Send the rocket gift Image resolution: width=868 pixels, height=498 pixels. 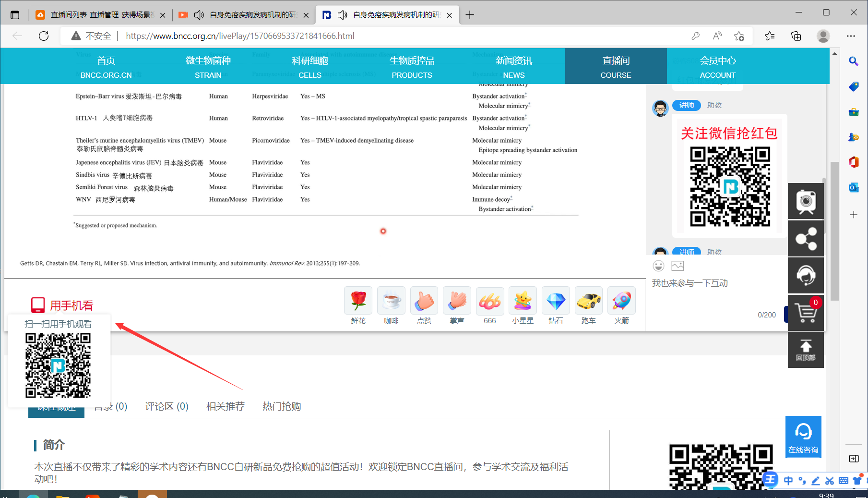pos(621,301)
